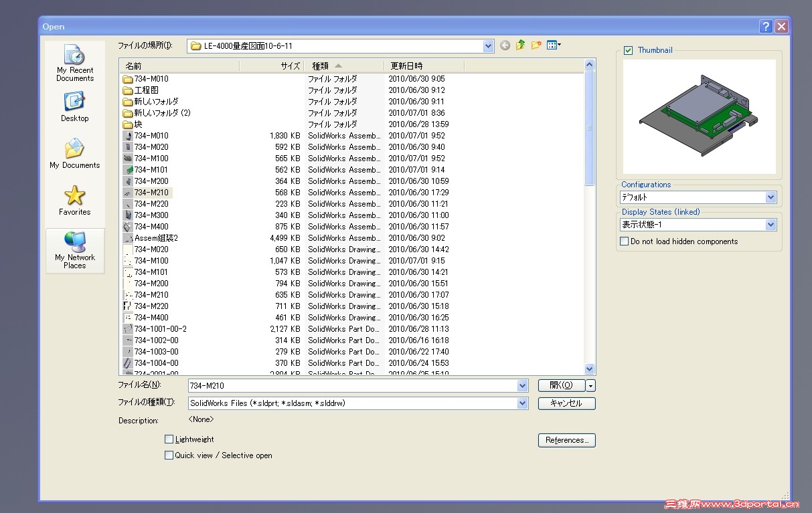Select Assem組装2 assembly file icon
This screenshot has width=812, height=513.
(x=128, y=238)
